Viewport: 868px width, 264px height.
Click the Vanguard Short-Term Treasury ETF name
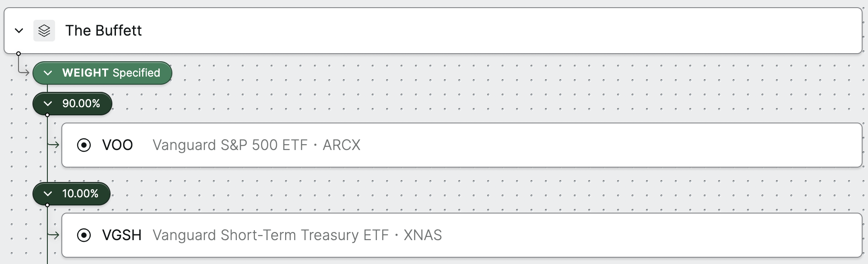(271, 235)
